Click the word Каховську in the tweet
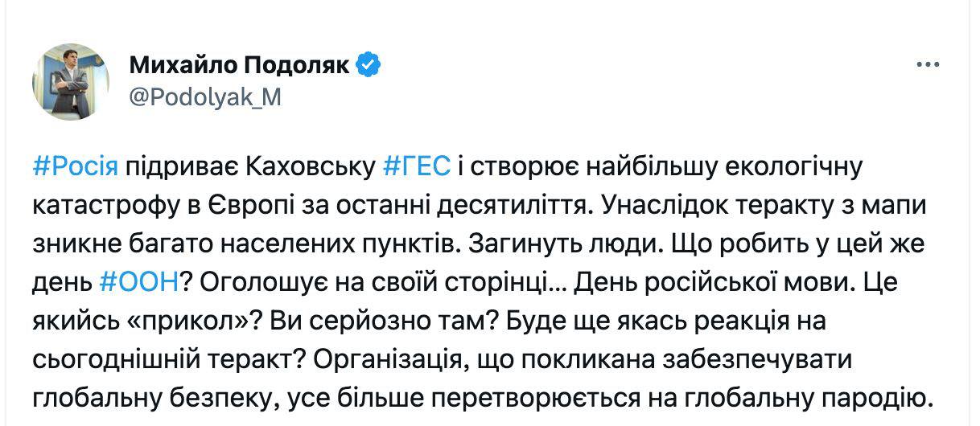Viewport: 980px width, 426px height. click(x=312, y=167)
